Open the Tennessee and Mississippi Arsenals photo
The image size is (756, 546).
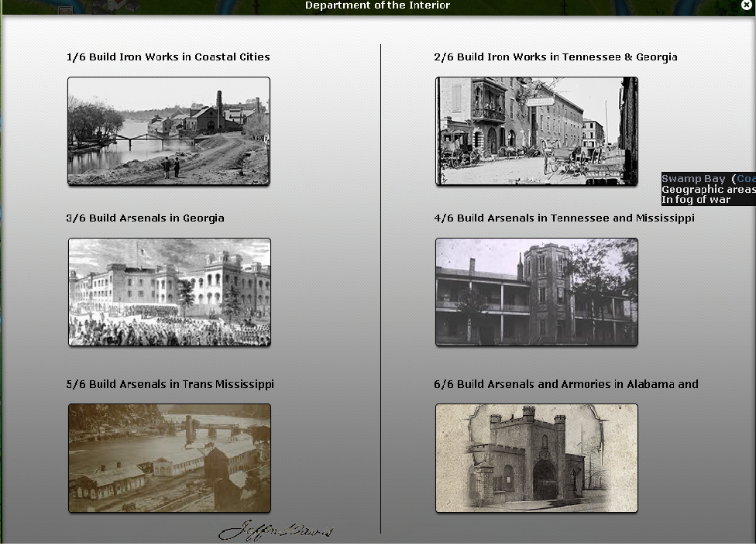(x=536, y=292)
